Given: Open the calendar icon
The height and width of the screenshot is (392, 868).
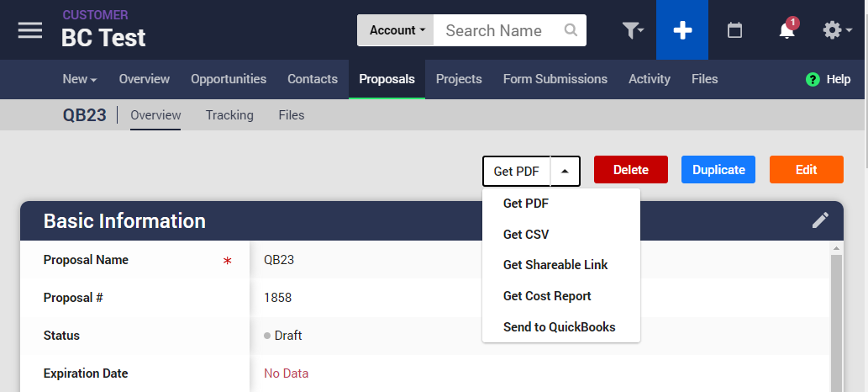Looking at the screenshot, I should click(x=734, y=30).
